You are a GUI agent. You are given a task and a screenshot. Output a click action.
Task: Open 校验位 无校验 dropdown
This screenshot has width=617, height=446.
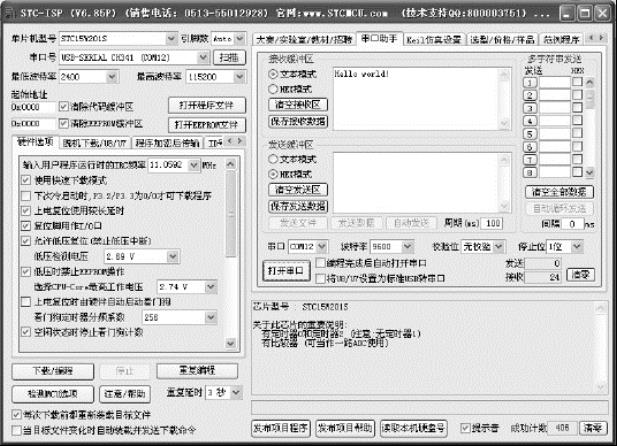click(x=499, y=247)
